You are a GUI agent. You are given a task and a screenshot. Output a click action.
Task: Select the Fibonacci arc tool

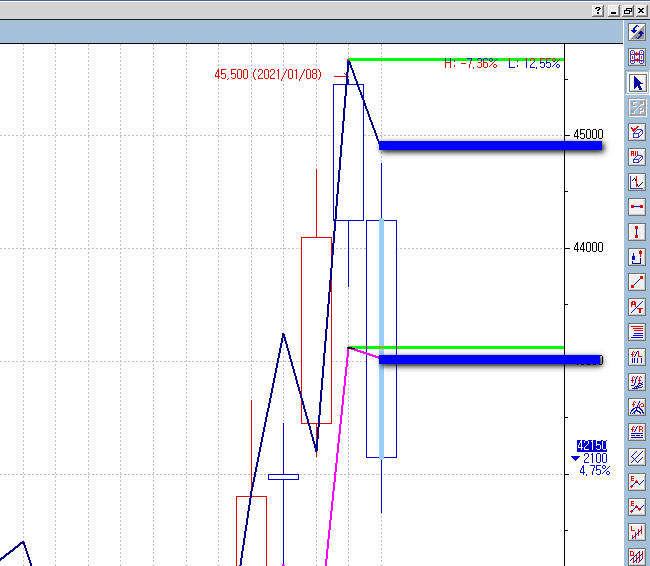pyautogui.click(x=637, y=407)
